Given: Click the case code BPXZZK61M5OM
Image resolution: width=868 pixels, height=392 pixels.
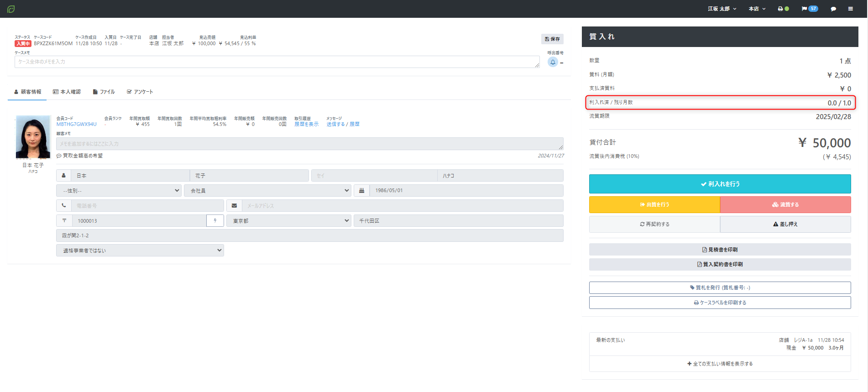Looking at the screenshot, I should [53, 44].
